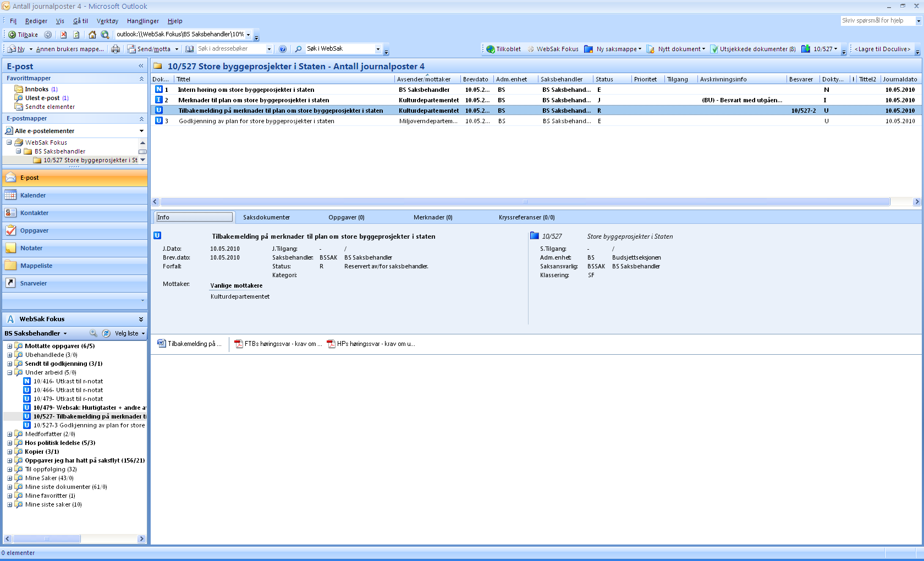
Task: Collapse the E-post navigation pane
Action: [x=141, y=66]
